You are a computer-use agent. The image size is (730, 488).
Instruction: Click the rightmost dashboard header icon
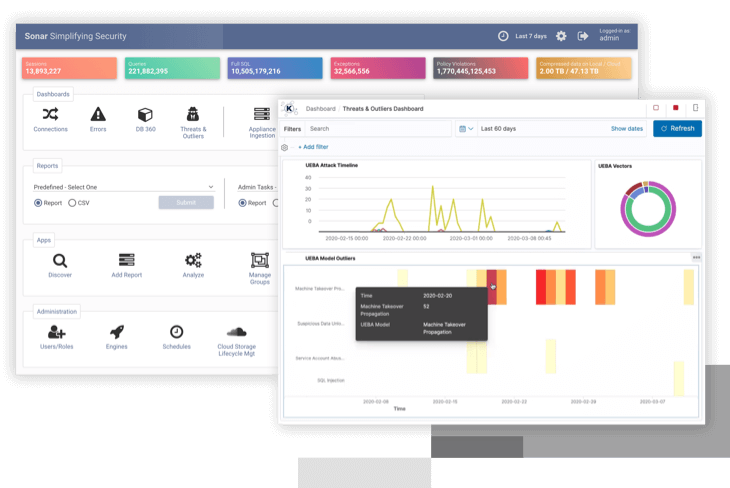[696, 108]
